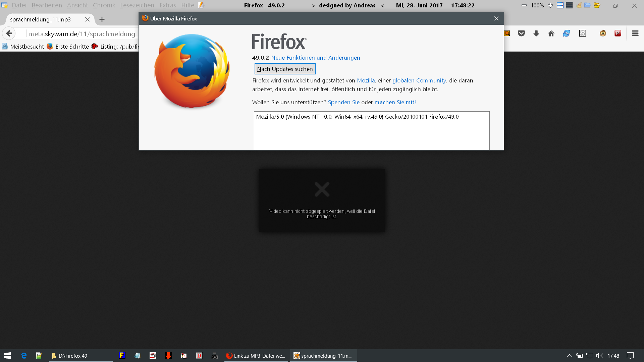Click the yellow open folder icon
Screen dimensions: 644x362
point(597,5)
